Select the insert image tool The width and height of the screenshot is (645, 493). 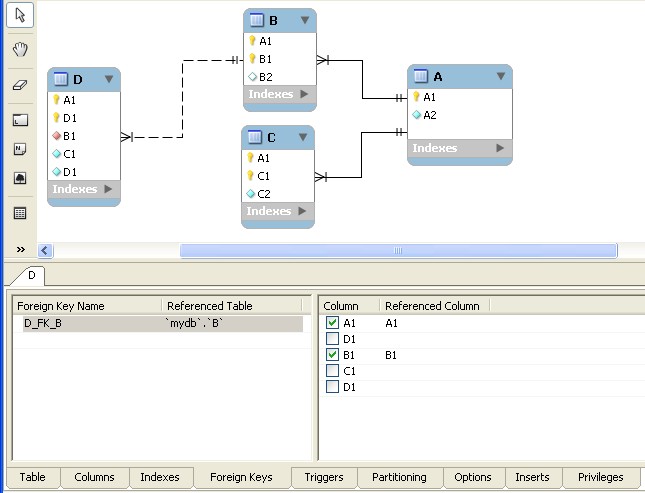click(20, 178)
